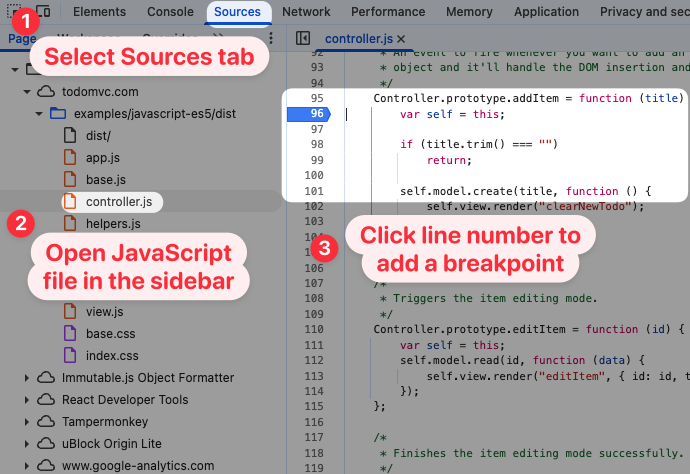The image size is (690, 474).
Task: Add a breakpoint on line 99
Action: pyautogui.click(x=316, y=160)
